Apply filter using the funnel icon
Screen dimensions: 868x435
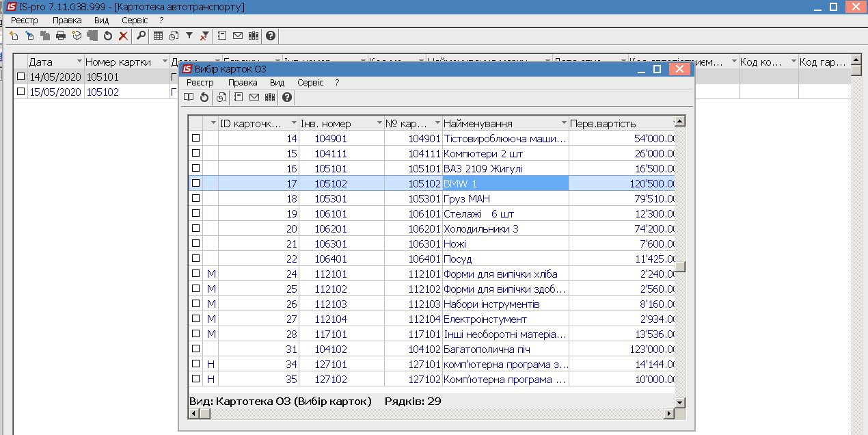click(189, 36)
